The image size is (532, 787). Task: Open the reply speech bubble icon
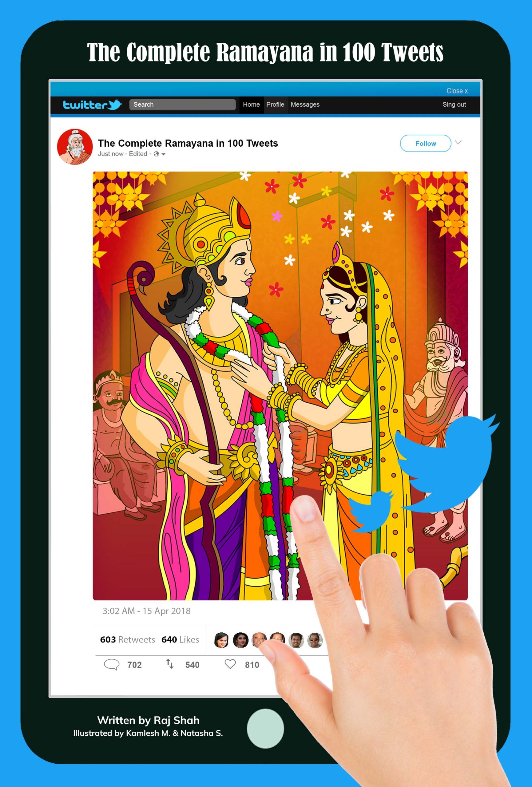[x=111, y=664]
